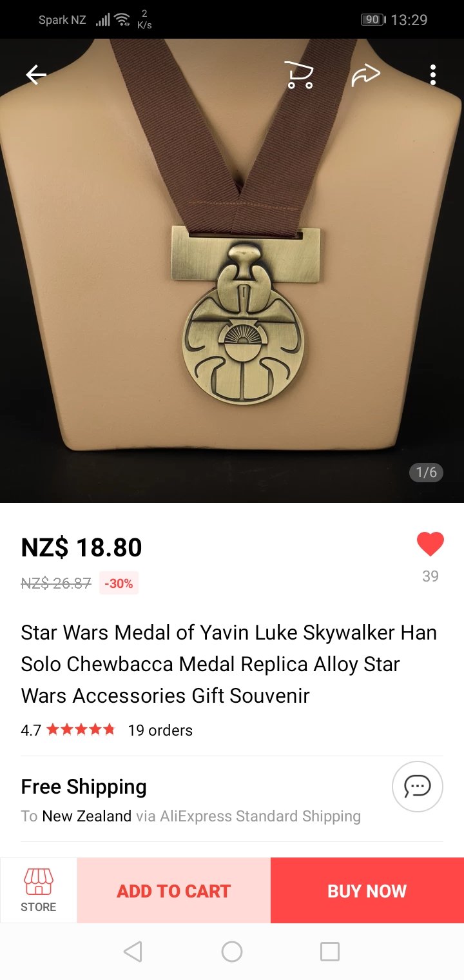The image size is (464, 980).
Task: Tap the 1/6 image counter badge
Action: pos(427,473)
